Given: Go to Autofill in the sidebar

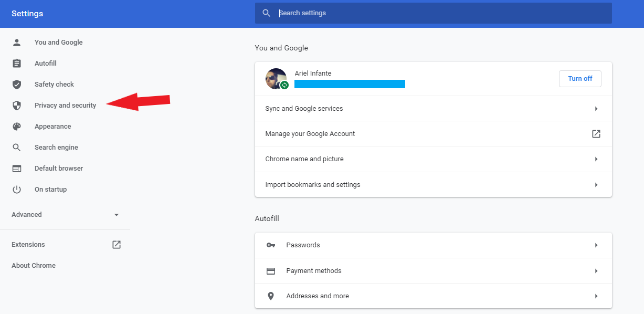Looking at the screenshot, I should pos(46,64).
